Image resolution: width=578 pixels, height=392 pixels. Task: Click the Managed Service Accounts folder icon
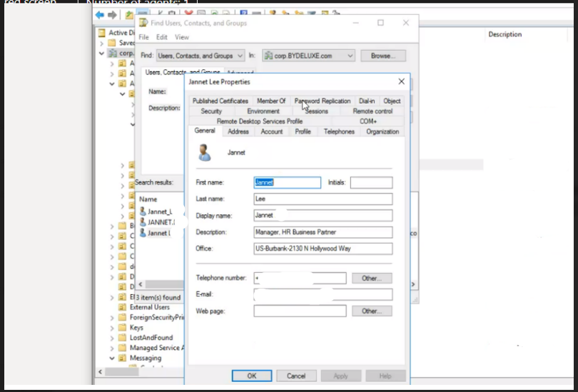pos(123,348)
